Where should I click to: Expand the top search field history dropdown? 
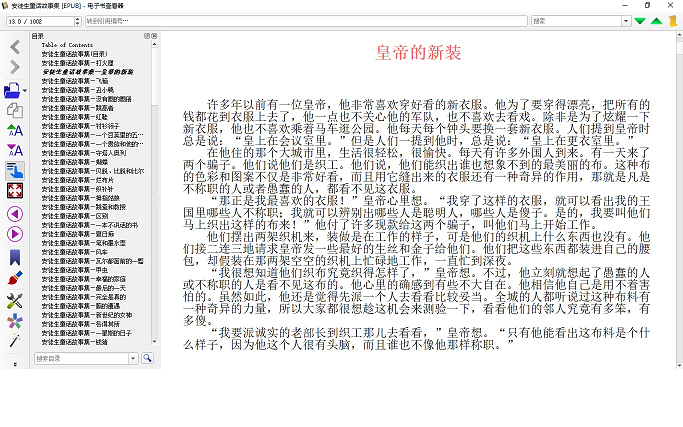pyautogui.click(x=626, y=20)
